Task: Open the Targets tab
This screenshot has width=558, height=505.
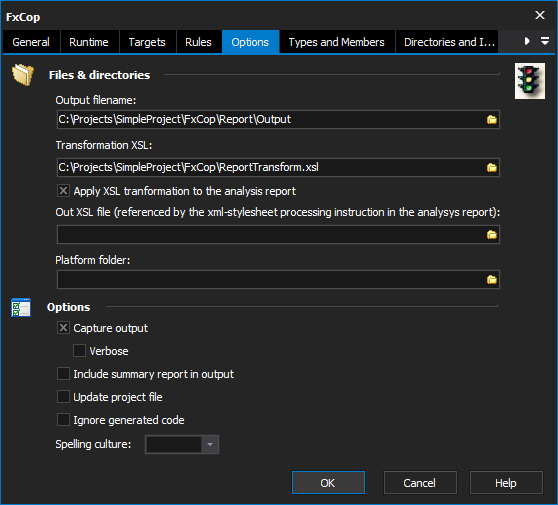Action: click(147, 42)
